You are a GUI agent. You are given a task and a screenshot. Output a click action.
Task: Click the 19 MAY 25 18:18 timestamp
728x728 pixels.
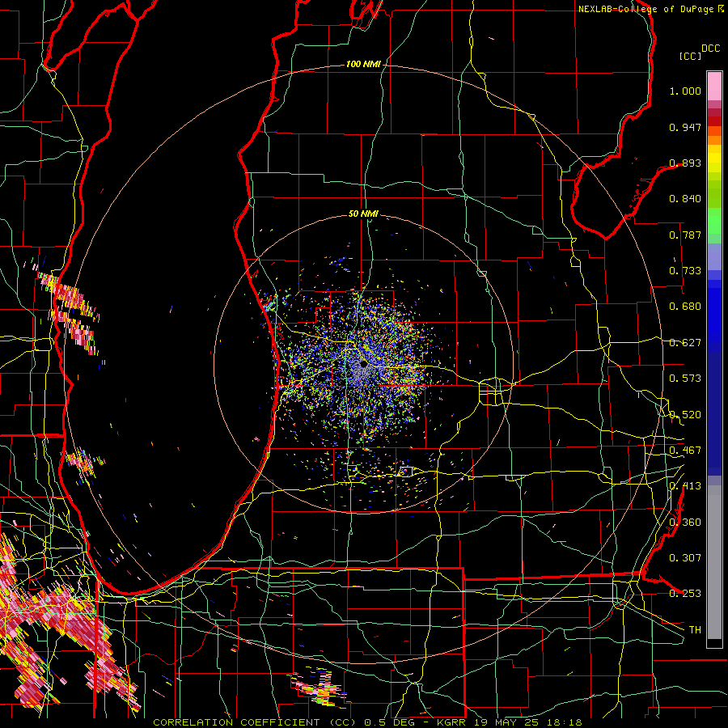[527, 722]
